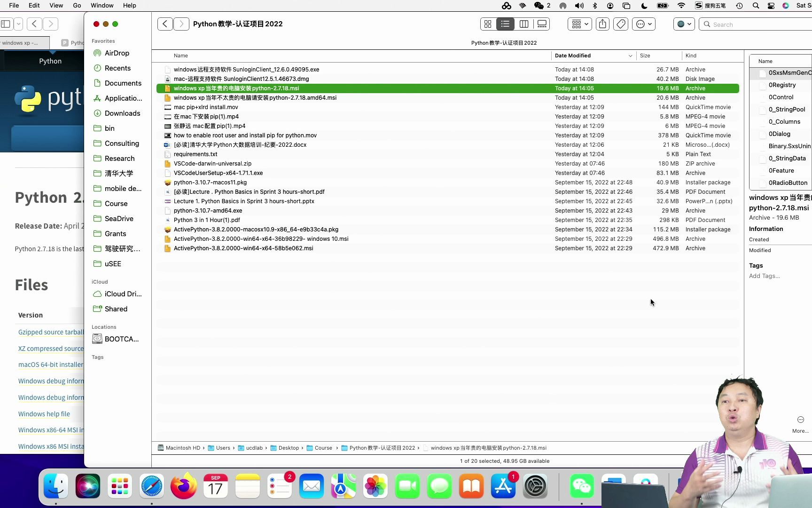Screen dimensions: 812x508
Task: Open System Preferences from the Dock
Action: (x=535, y=486)
